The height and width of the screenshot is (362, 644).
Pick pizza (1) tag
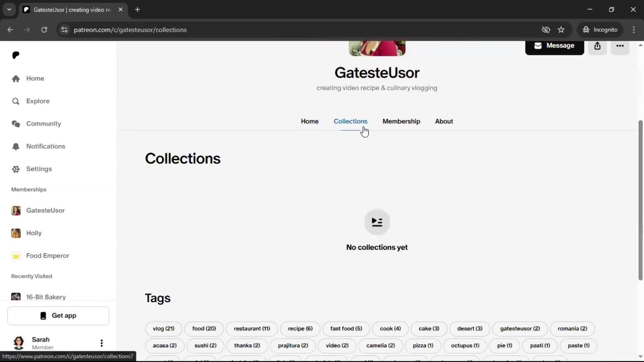423,346
